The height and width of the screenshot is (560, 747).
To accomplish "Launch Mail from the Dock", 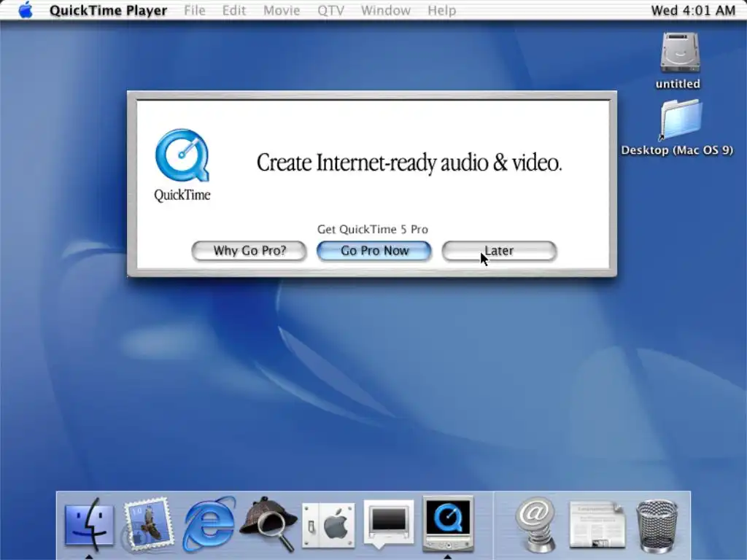I will [148, 525].
